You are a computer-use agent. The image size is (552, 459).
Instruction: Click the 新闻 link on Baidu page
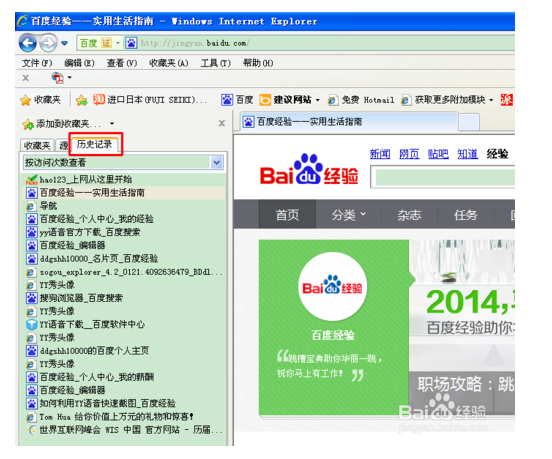click(x=380, y=154)
